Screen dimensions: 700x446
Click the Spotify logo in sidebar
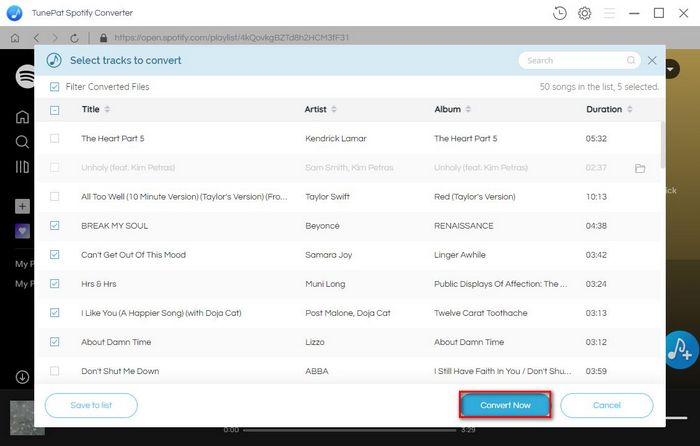point(25,76)
